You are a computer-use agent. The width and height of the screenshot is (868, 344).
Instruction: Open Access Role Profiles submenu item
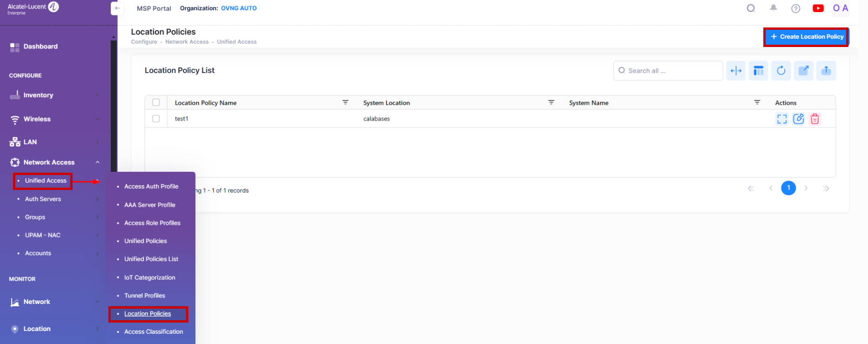point(152,223)
